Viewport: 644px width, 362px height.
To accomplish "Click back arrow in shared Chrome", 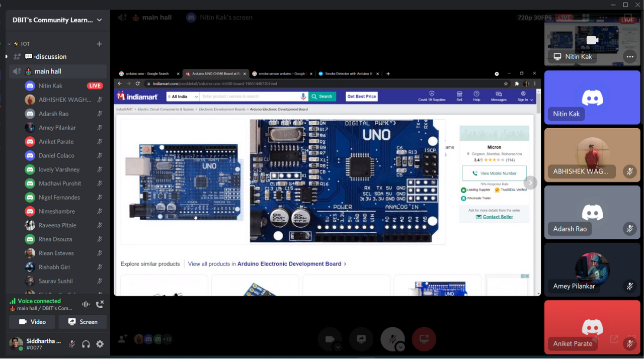I will click(120, 83).
